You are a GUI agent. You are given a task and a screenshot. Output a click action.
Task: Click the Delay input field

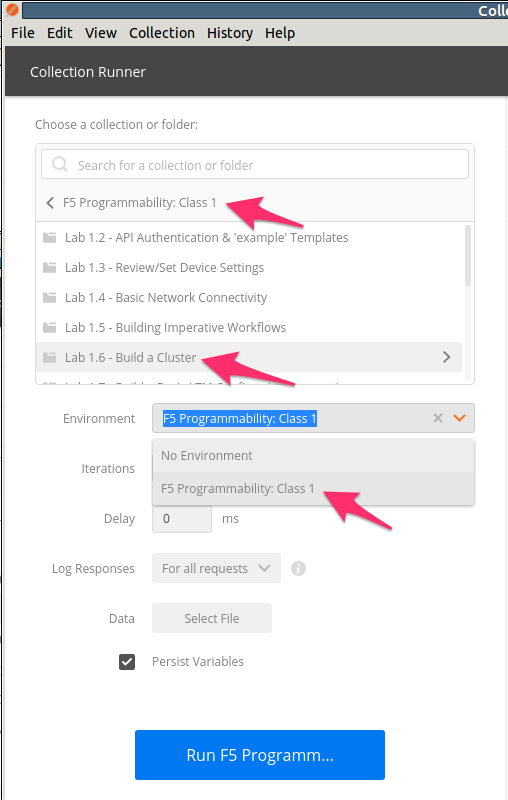(182, 519)
